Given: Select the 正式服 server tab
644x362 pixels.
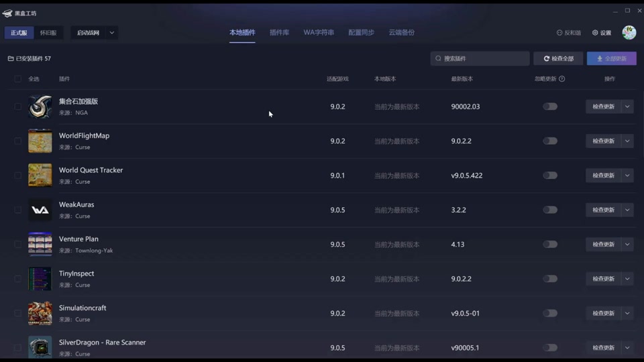Looking at the screenshot, I should click(19, 33).
